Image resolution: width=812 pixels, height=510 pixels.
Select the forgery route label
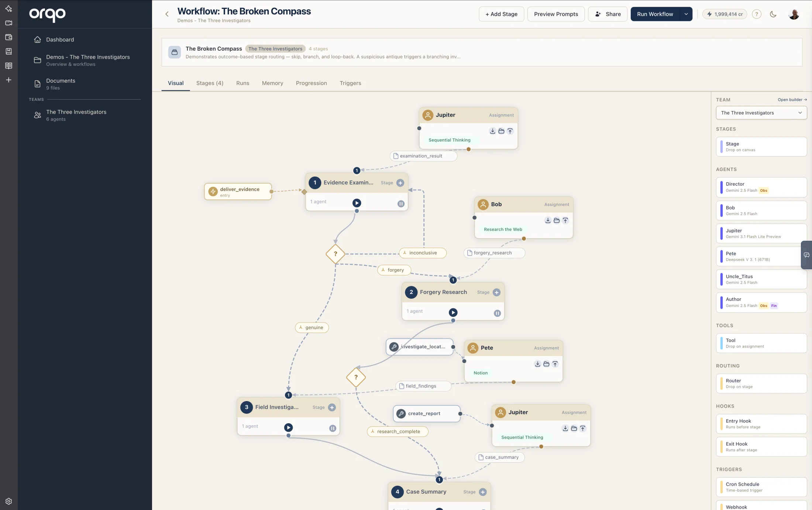pyautogui.click(x=394, y=270)
